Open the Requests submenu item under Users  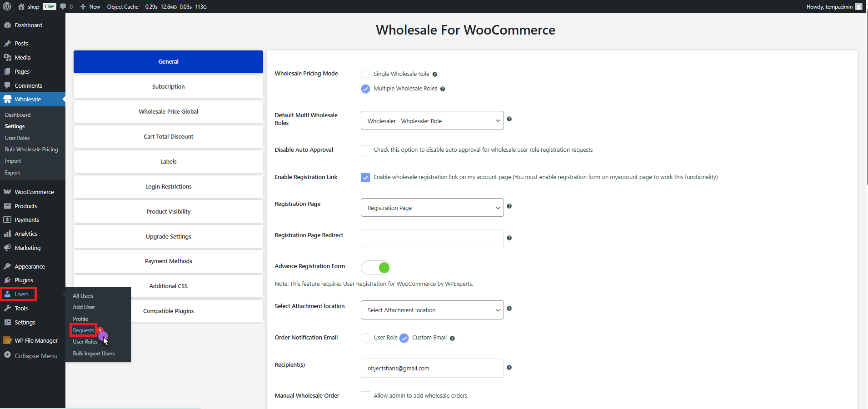83,330
